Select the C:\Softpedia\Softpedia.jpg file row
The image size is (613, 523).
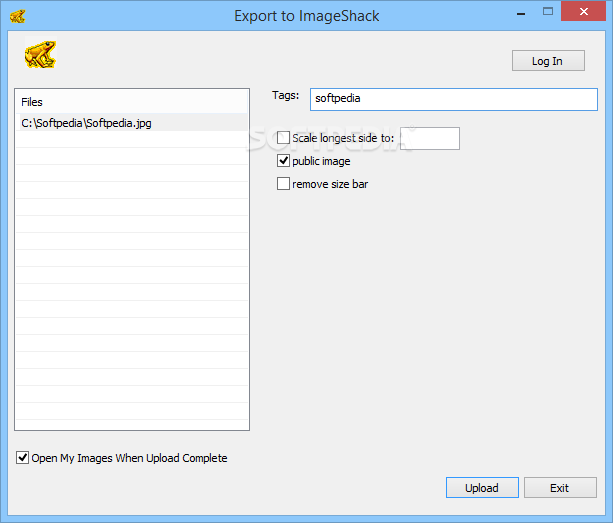click(x=132, y=123)
